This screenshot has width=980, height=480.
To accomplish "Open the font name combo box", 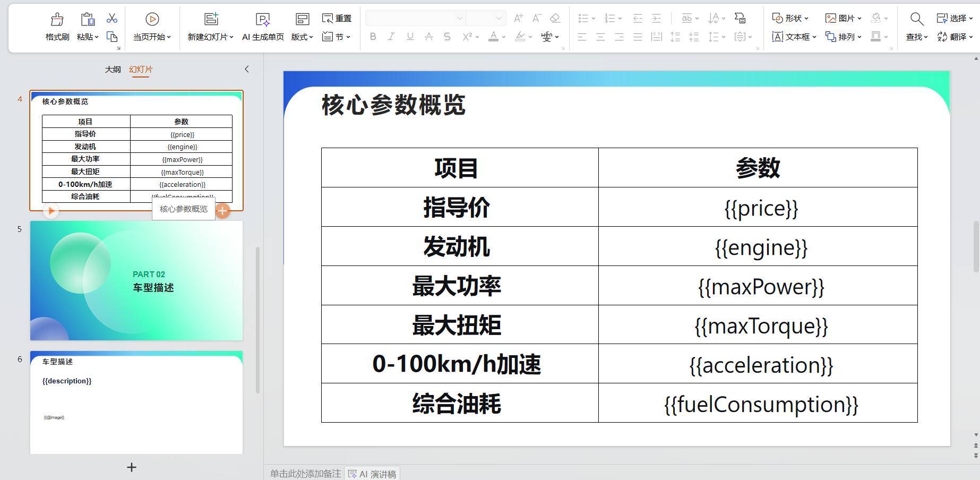I will [415, 18].
